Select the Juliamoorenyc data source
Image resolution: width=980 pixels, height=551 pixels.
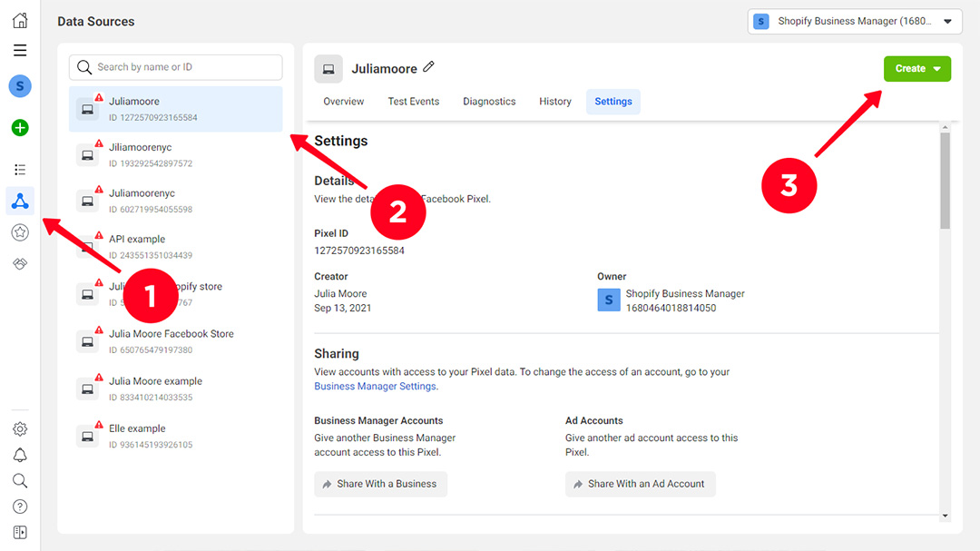click(x=176, y=201)
